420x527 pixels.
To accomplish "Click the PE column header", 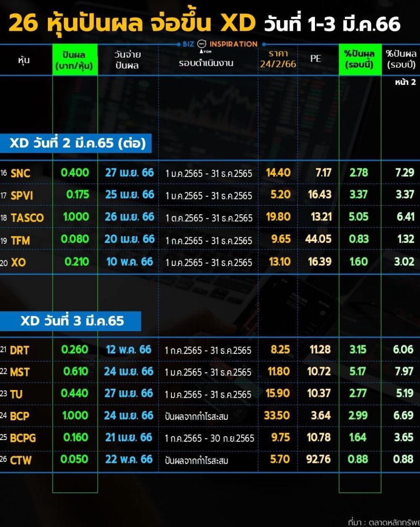I will (x=315, y=58).
